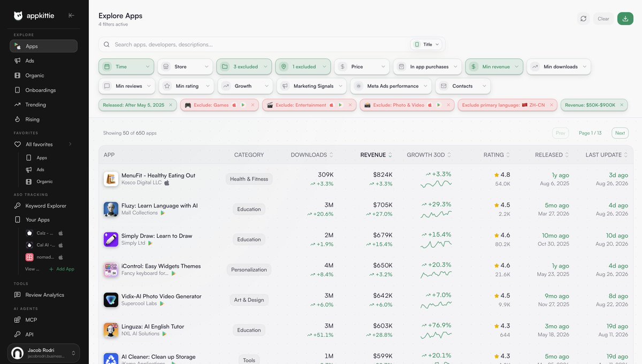This screenshot has height=364, width=642.
Task: Open Keyword Explorer
Action: click(43, 206)
